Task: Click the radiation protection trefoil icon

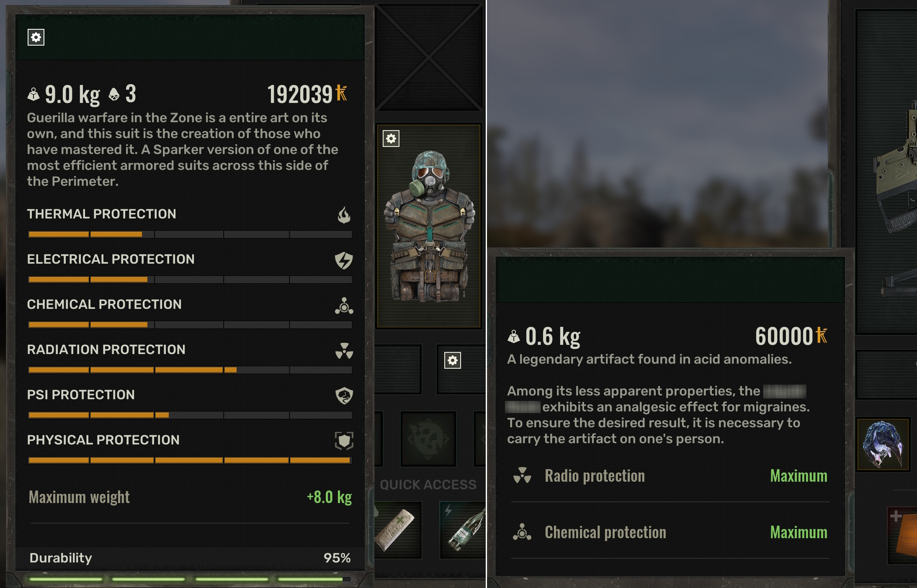Action: coord(344,351)
